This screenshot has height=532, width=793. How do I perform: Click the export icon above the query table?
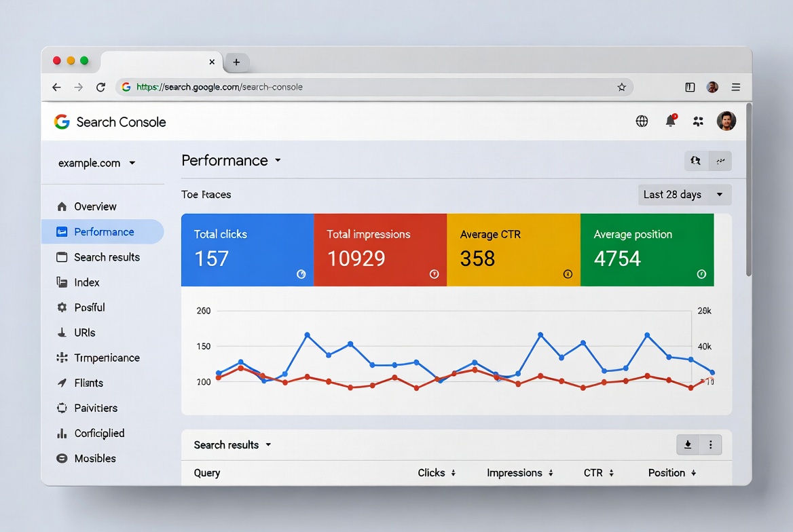tap(687, 444)
